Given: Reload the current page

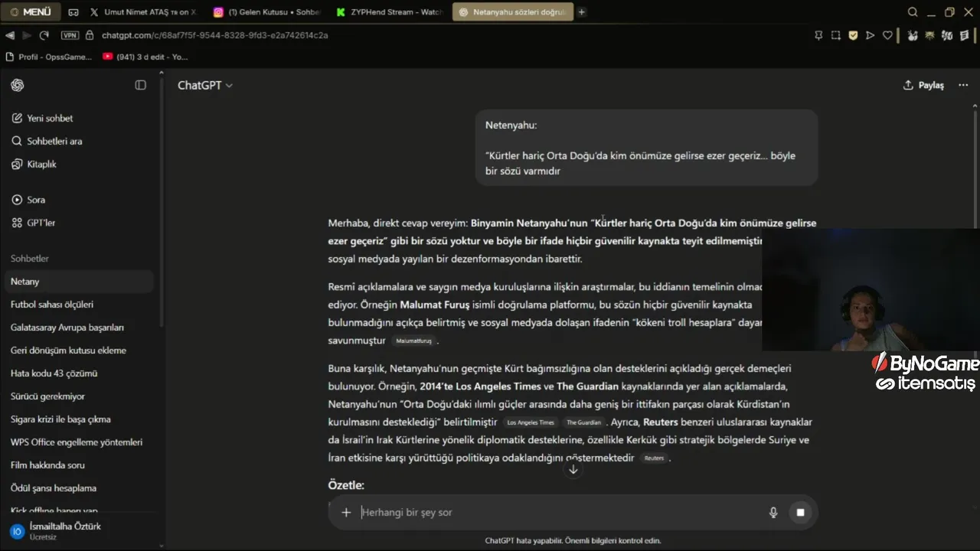Looking at the screenshot, I should (44, 35).
